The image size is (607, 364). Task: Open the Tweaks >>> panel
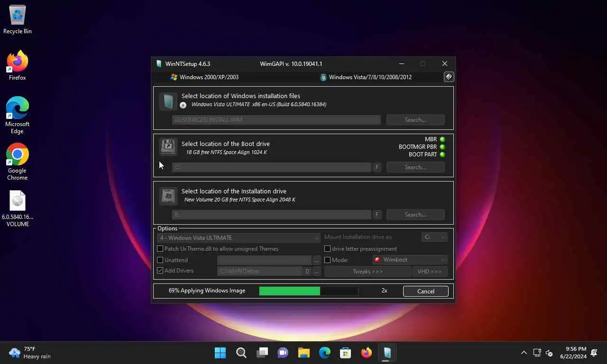tap(368, 272)
